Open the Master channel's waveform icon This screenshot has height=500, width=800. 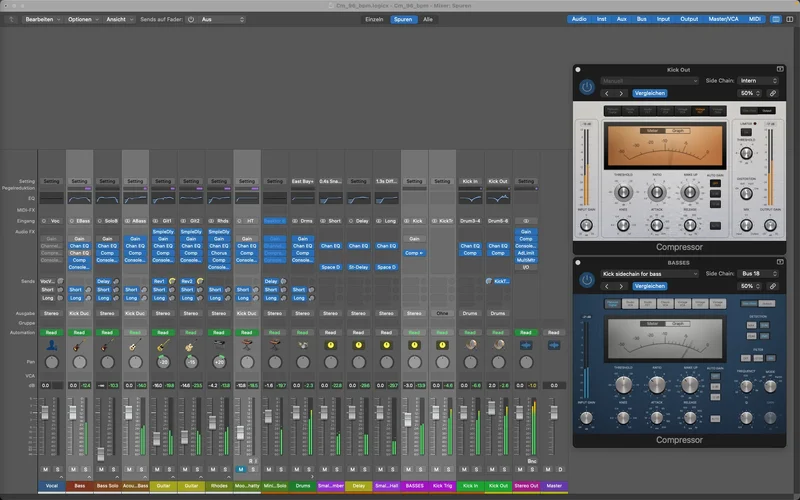pos(554,345)
